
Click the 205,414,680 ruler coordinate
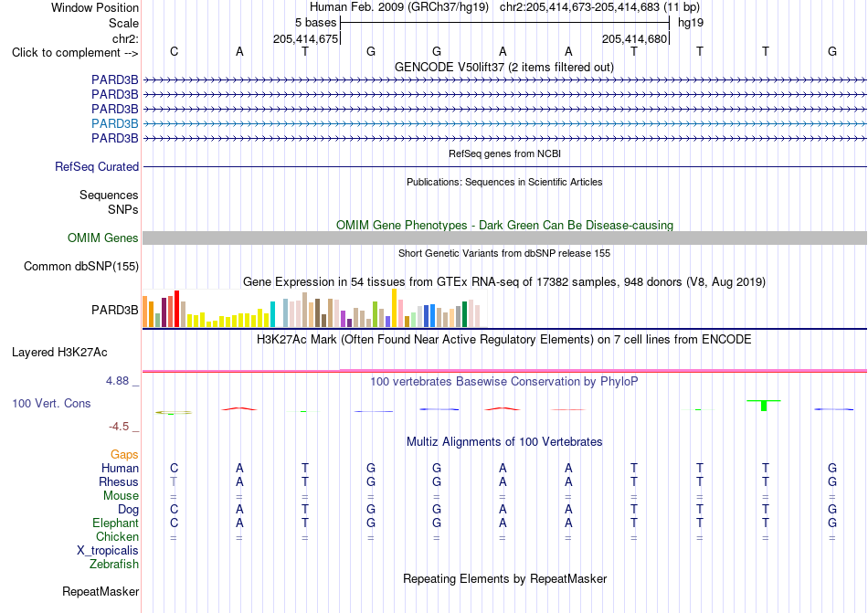634,38
